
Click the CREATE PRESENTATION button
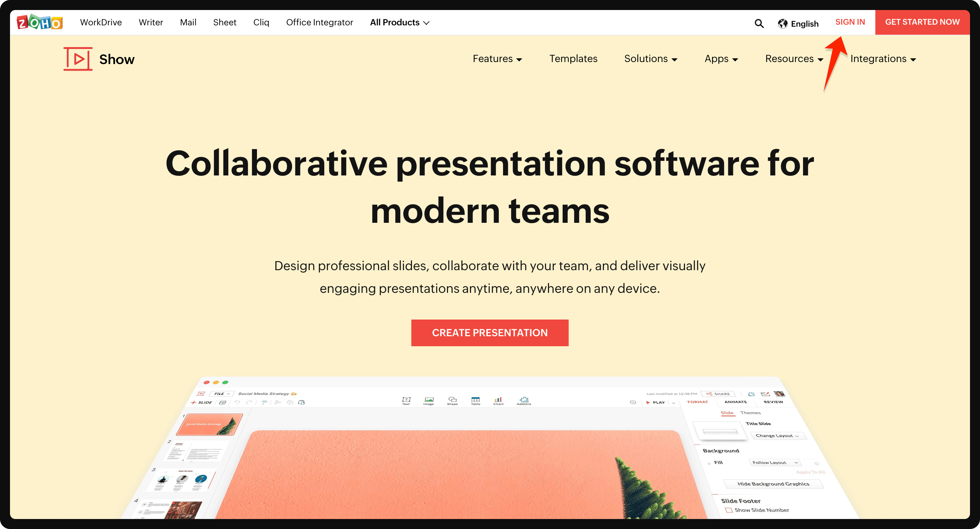coord(490,333)
